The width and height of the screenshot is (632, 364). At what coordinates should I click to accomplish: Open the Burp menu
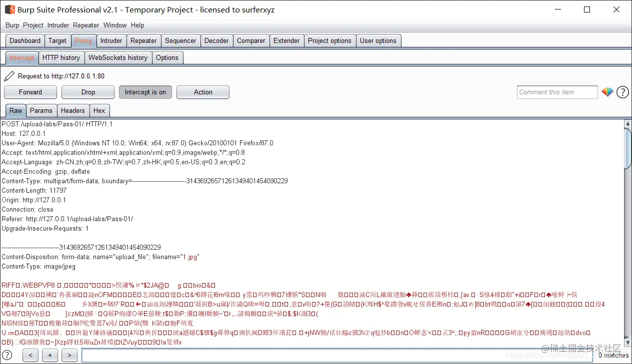12,25
